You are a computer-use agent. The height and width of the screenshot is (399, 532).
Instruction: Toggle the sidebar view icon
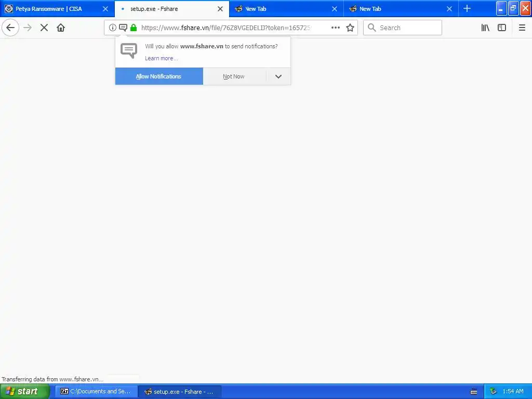point(502,28)
